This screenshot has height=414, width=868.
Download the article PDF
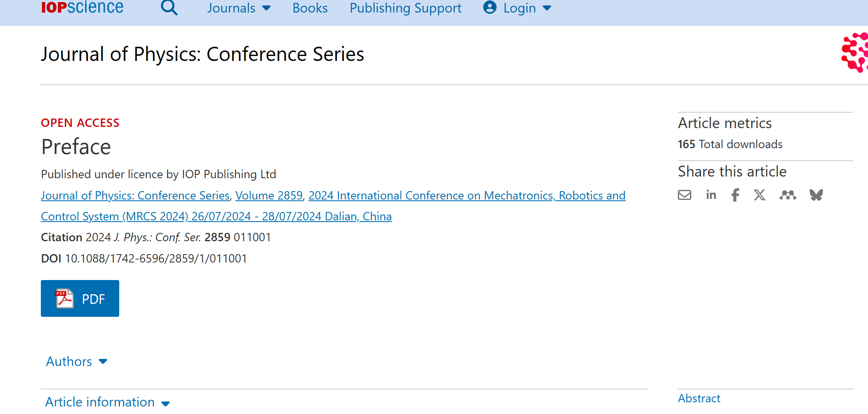pyautogui.click(x=80, y=298)
